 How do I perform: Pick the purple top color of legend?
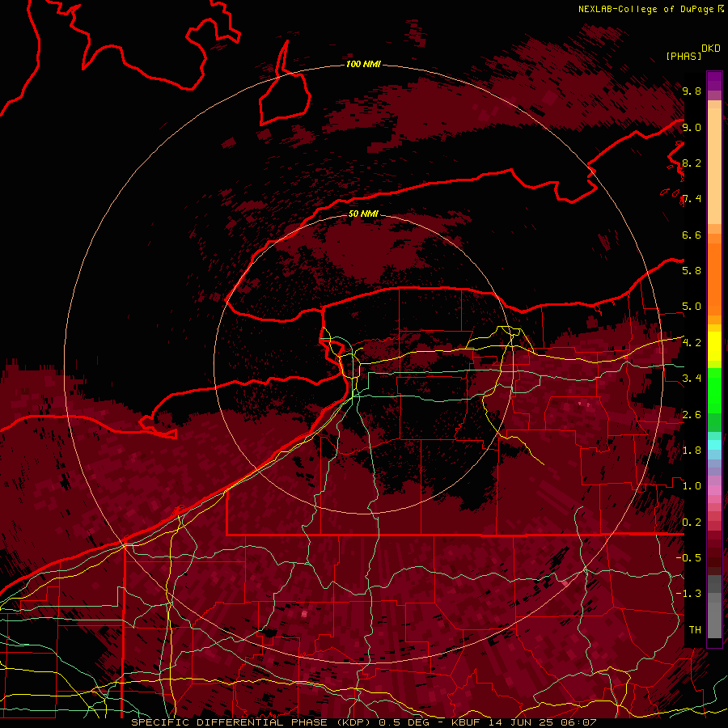click(x=714, y=81)
